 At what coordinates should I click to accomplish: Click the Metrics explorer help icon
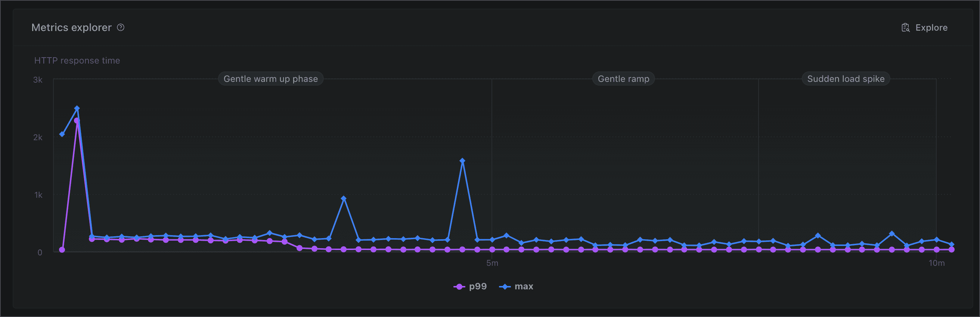121,27
